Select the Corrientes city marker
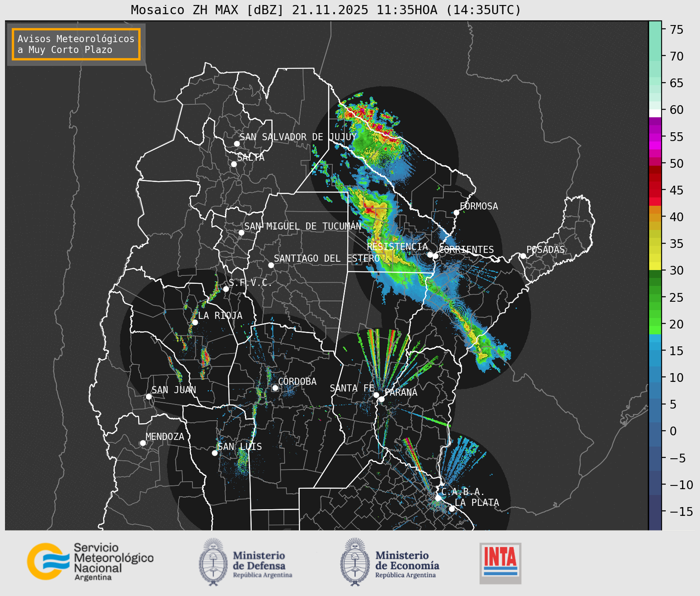700x596 pixels. (x=435, y=256)
